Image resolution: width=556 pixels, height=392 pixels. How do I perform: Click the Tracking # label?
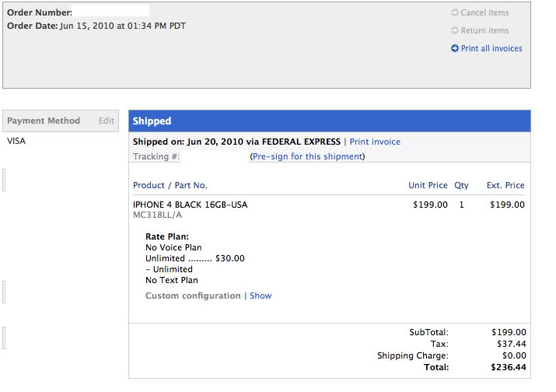pos(156,156)
